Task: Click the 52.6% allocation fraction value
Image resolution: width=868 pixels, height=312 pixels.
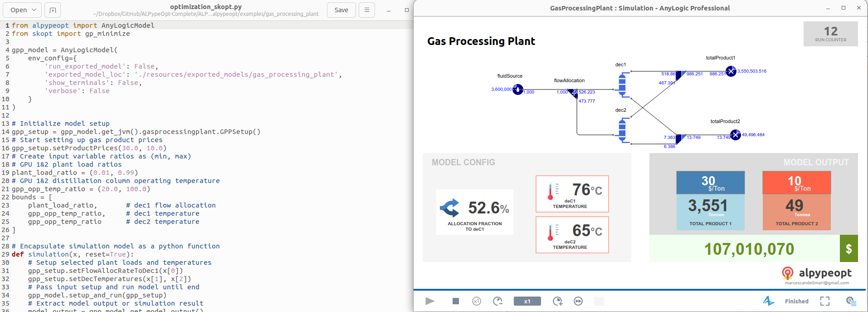Action: point(488,208)
